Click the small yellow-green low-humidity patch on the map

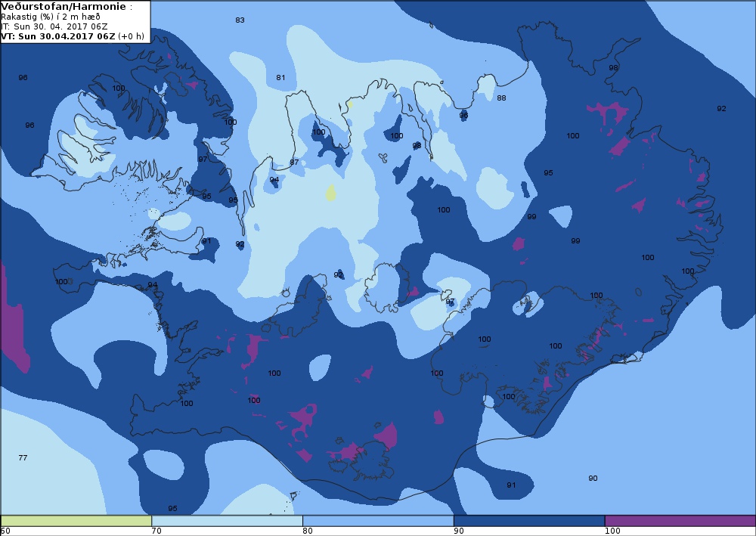(331, 192)
